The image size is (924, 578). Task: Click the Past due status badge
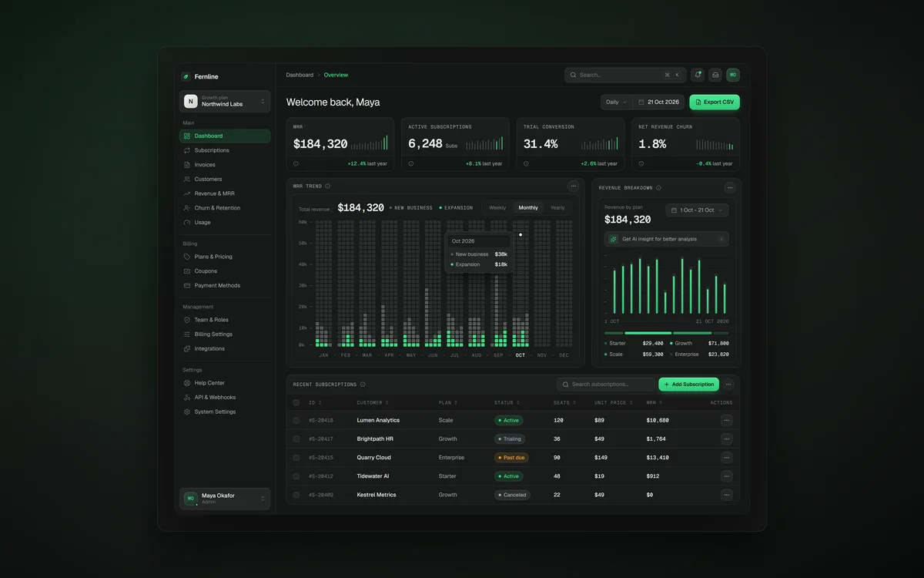click(511, 457)
